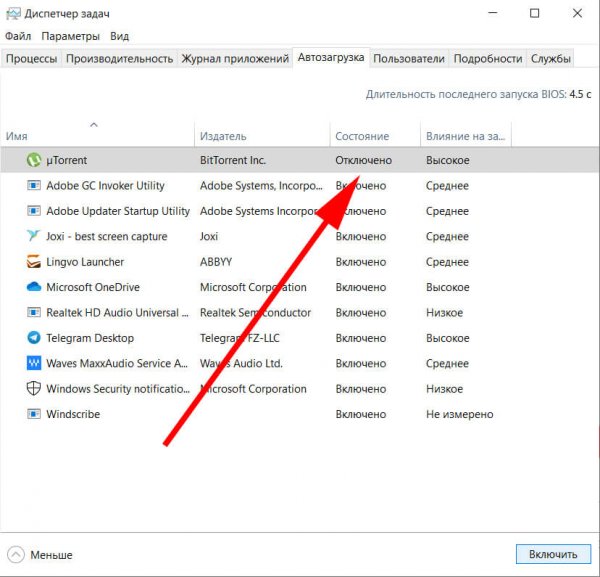Switch to the Производительность tab

click(x=119, y=59)
